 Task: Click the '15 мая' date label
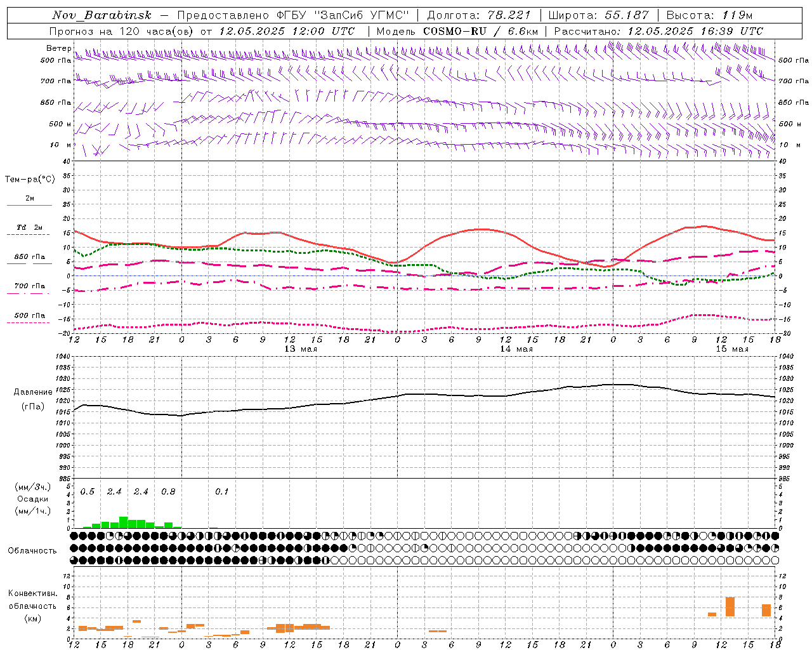coord(732,349)
